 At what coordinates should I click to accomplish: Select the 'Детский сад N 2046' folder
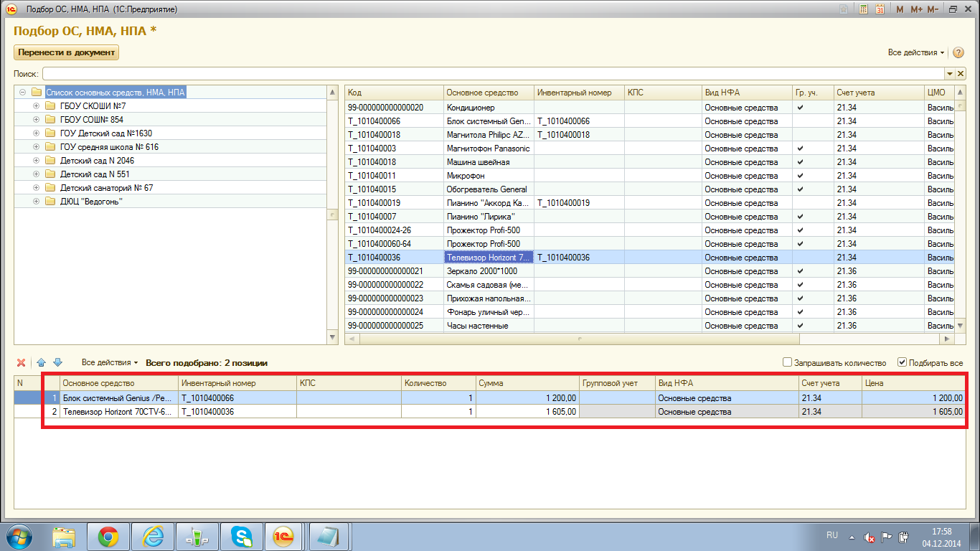pyautogui.click(x=97, y=161)
